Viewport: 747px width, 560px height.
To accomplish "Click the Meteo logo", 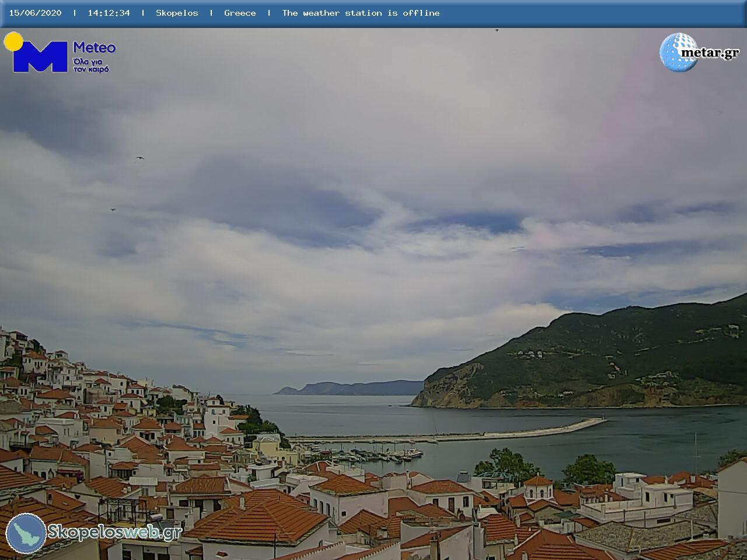I will pos(60,52).
